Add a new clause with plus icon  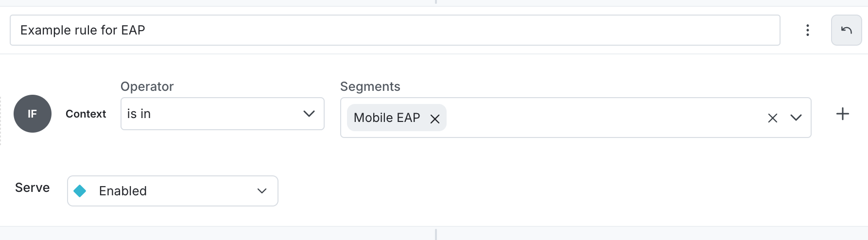tap(842, 114)
